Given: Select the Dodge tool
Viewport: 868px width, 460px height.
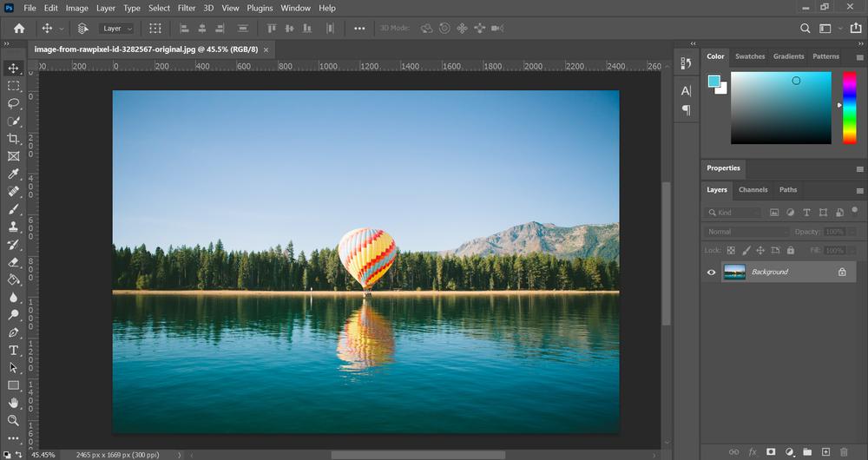Looking at the screenshot, I should (x=13, y=315).
